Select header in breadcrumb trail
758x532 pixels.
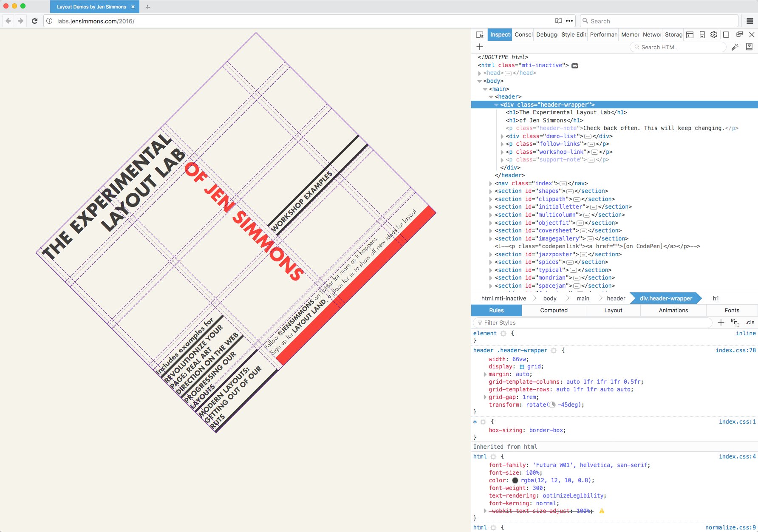click(x=616, y=298)
